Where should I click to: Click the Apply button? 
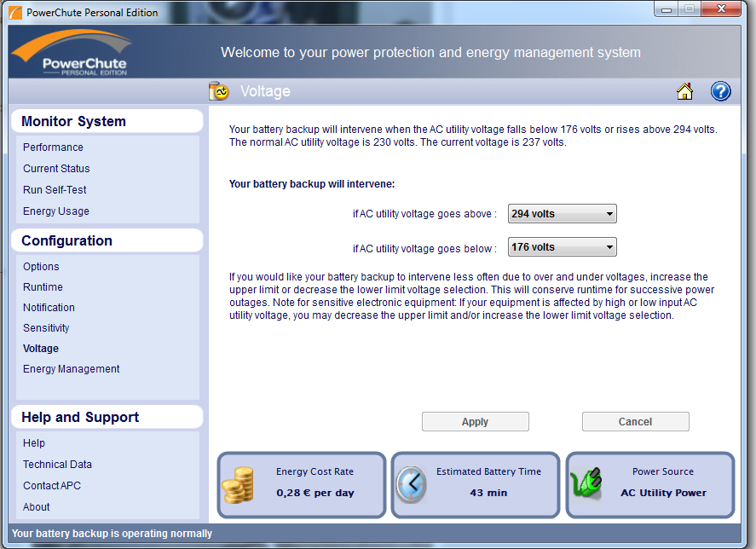pyautogui.click(x=476, y=422)
